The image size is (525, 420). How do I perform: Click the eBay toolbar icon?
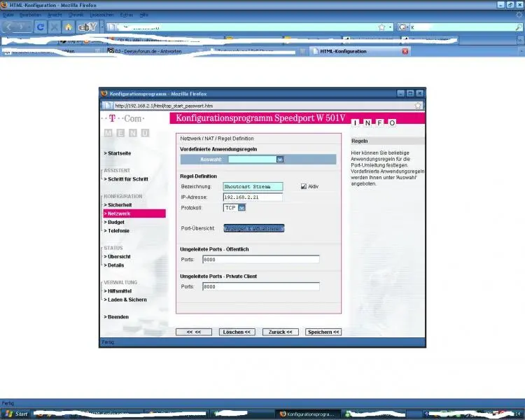pyautogui.click(x=87, y=27)
